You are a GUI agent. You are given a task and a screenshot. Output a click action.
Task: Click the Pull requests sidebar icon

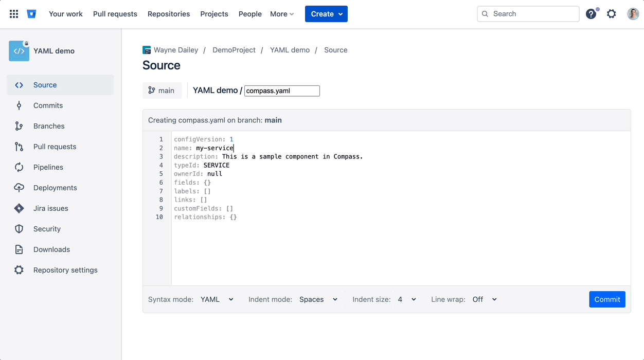point(19,147)
